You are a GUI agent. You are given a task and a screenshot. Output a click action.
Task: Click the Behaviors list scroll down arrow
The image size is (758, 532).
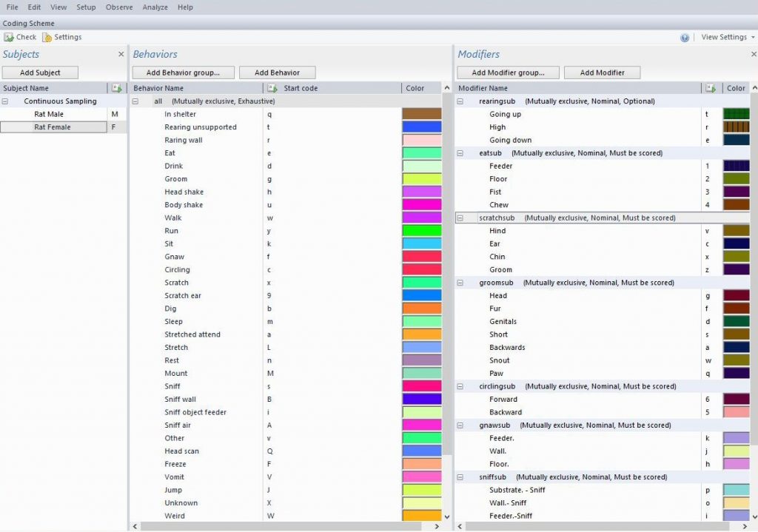point(446,516)
